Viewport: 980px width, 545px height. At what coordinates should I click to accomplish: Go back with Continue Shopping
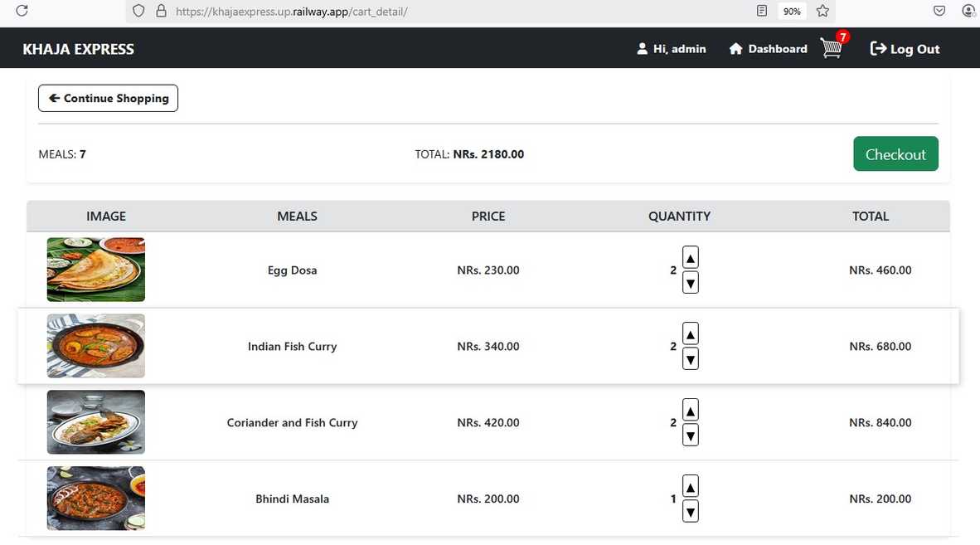[108, 98]
